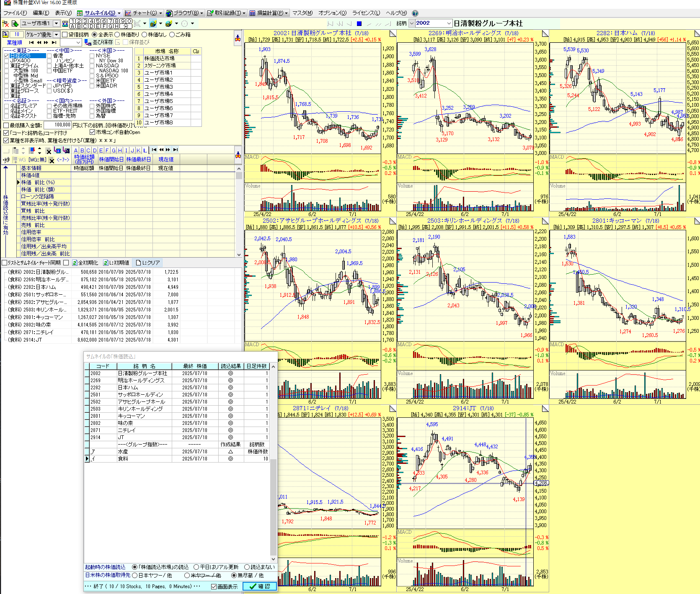
Task: Open the チャート menu dropdown arrow
Action: 160,13
